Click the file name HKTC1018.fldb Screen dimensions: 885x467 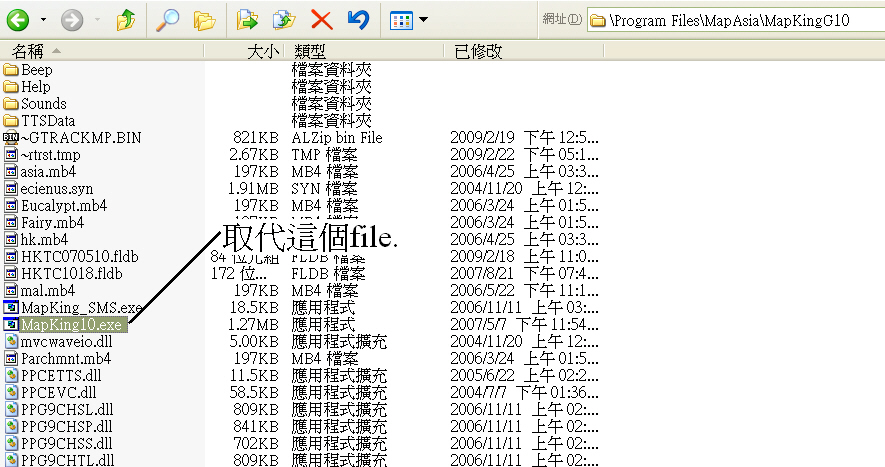pyautogui.click(x=72, y=273)
